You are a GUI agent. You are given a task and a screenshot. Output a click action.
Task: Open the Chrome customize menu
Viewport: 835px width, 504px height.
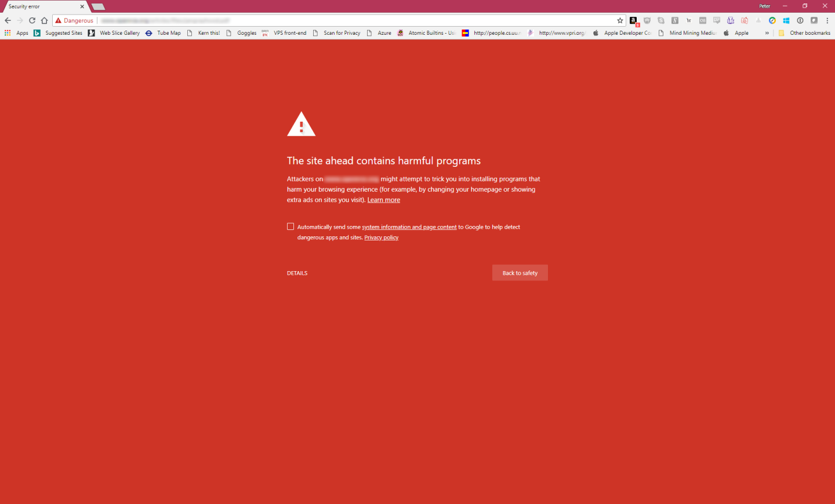[x=827, y=20]
